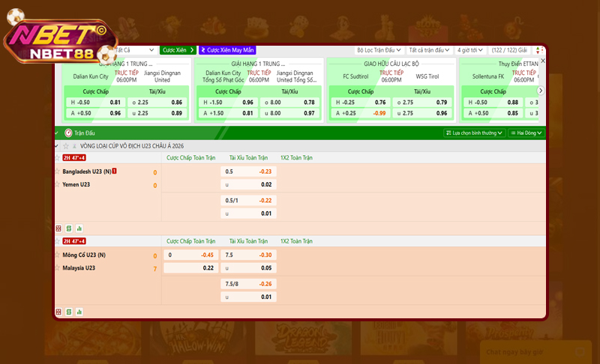Toggle favorite star for Mông Cổ U23
Image resolution: width=600 pixels, height=364 pixels.
point(57,255)
